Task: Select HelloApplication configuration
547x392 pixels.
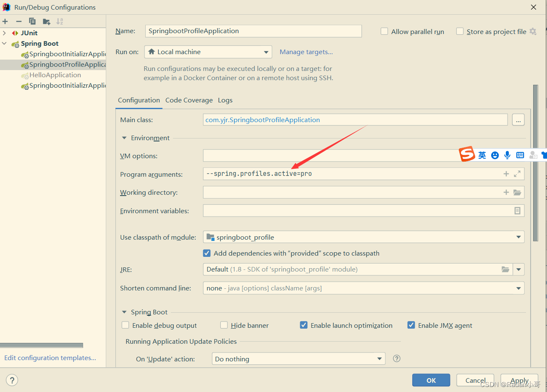Action: [x=53, y=75]
